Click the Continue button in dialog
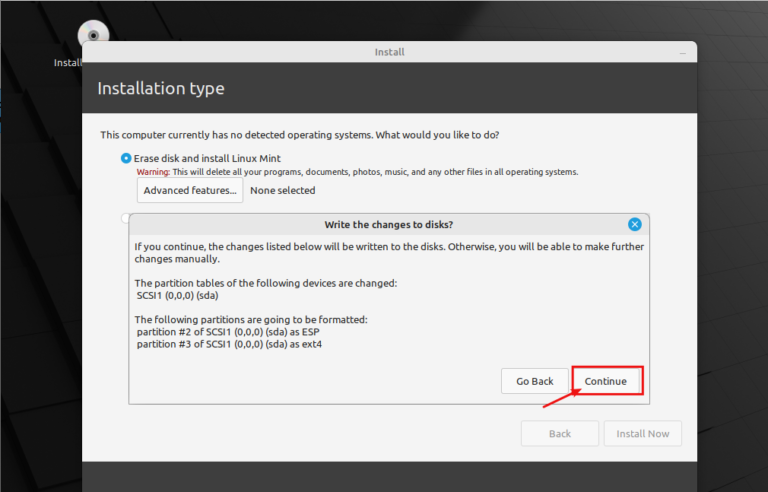Viewport: 768px width, 492px height. [x=607, y=381]
